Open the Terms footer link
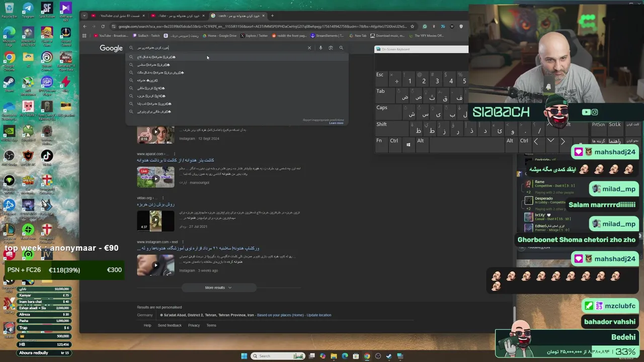644x362 pixels. coord(211,325)
